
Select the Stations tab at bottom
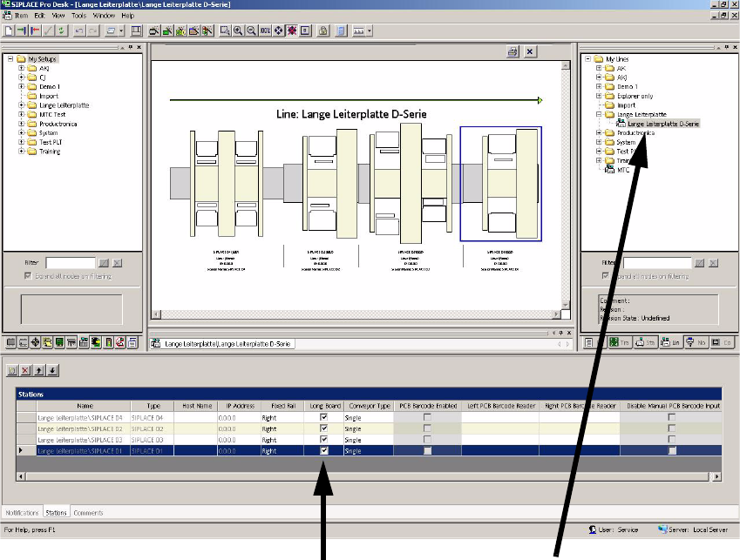pos(56,512)
